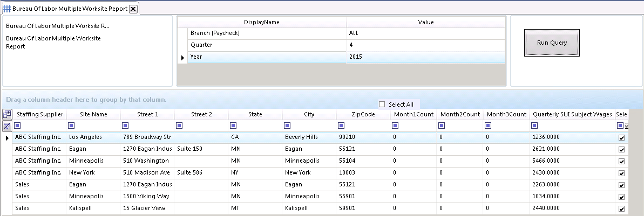Click the City column filter operator icon
Viewport: 644px width, 216px height.
pos(288,126)
